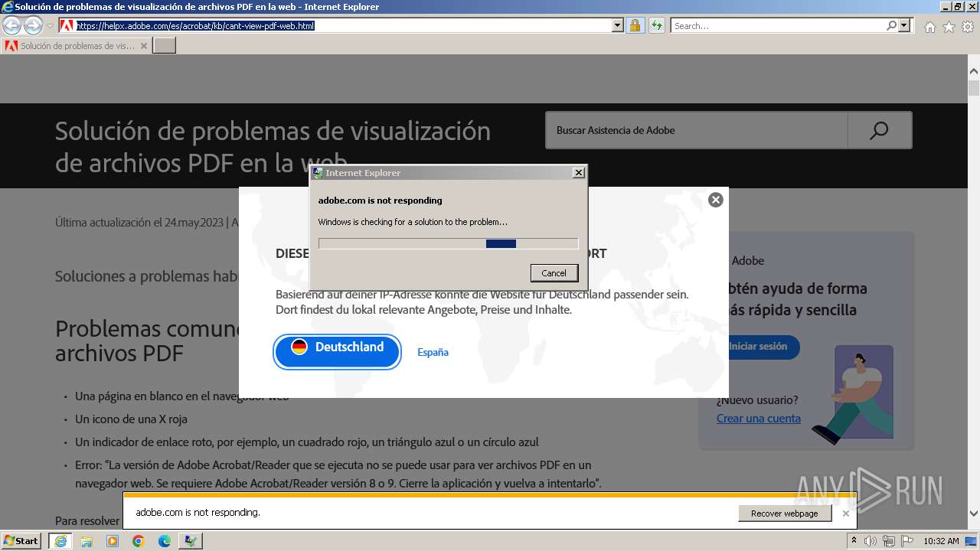Viewport: 980px width, 551px height.
Task: Click the IE icon in the window title bar
Action: click(7, 7)
